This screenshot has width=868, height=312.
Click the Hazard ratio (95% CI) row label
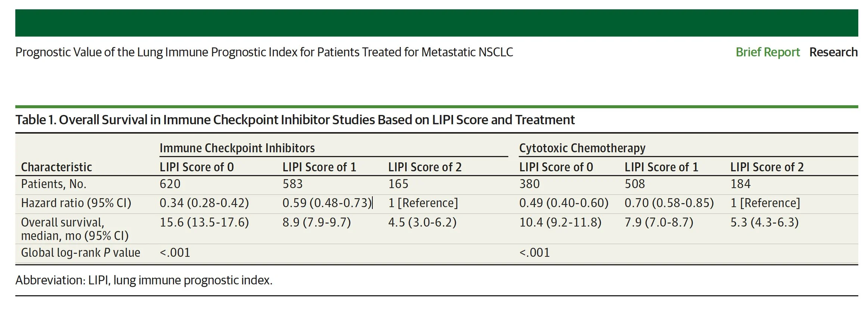[x=76, y=203]
